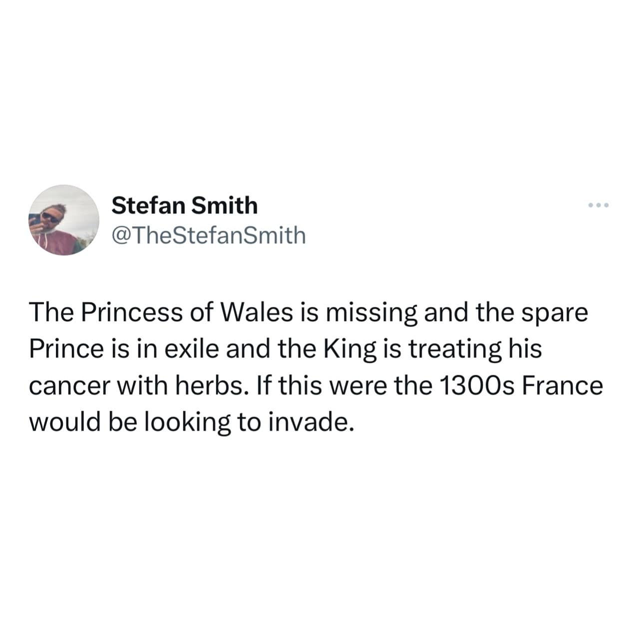
Task: Click the final line would be looking to invade
Action: click(191, 422)
